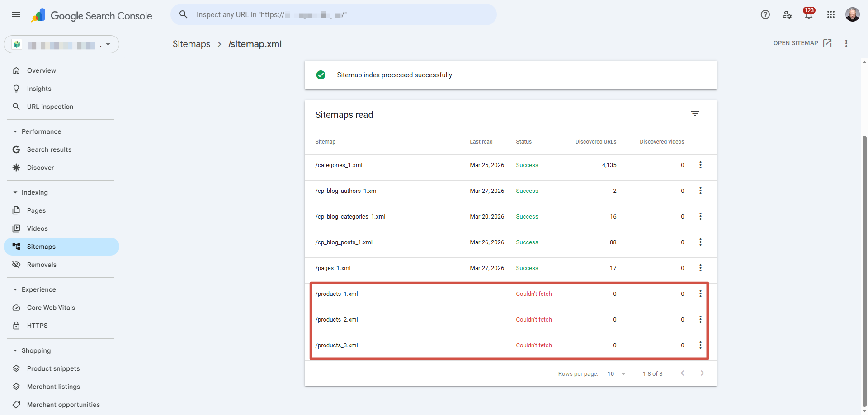
Task: Click the URL inspection search field
Action: (x=334, y=14)
